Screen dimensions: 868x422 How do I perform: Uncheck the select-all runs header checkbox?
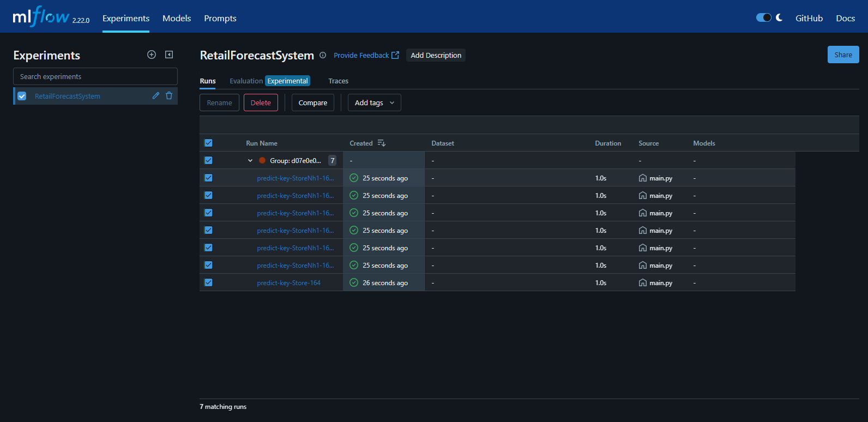(208, 143)
